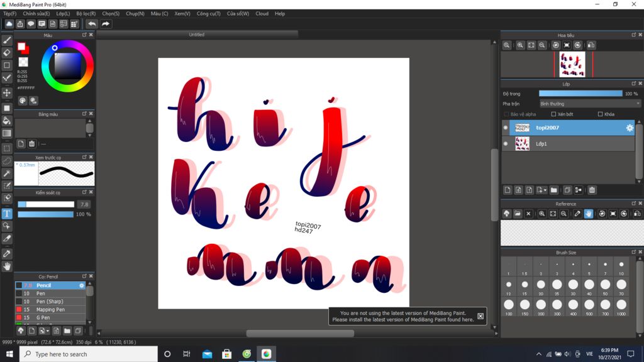The image size is (644, 362).
Task: Open the Lớp(L) menu
Action: [63, 14]
